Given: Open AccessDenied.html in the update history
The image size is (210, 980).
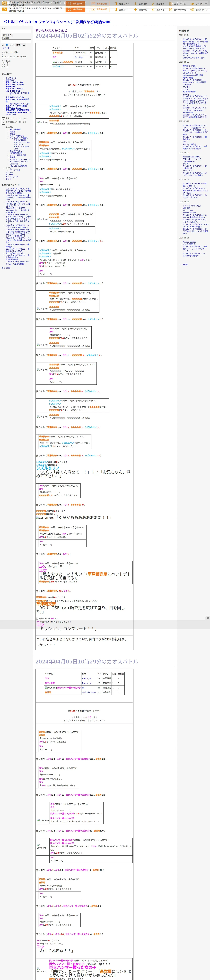Looking at the screenshot, I should tap(191, 157).
